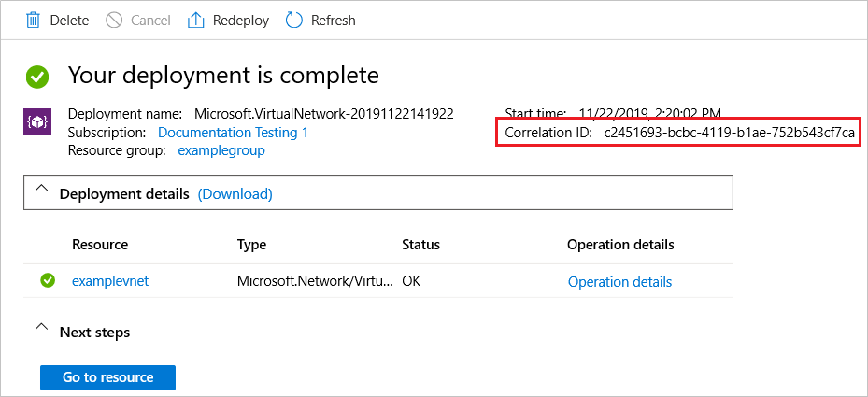Click the Operation details column header
868x397 pixels.
tap(619, 245)
